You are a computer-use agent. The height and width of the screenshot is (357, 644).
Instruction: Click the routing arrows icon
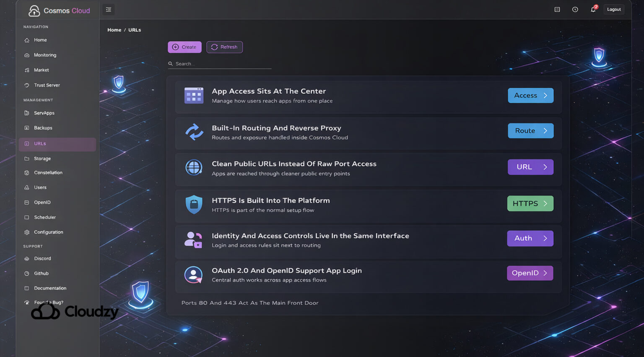pyautogui.click(x=194, y=132)
